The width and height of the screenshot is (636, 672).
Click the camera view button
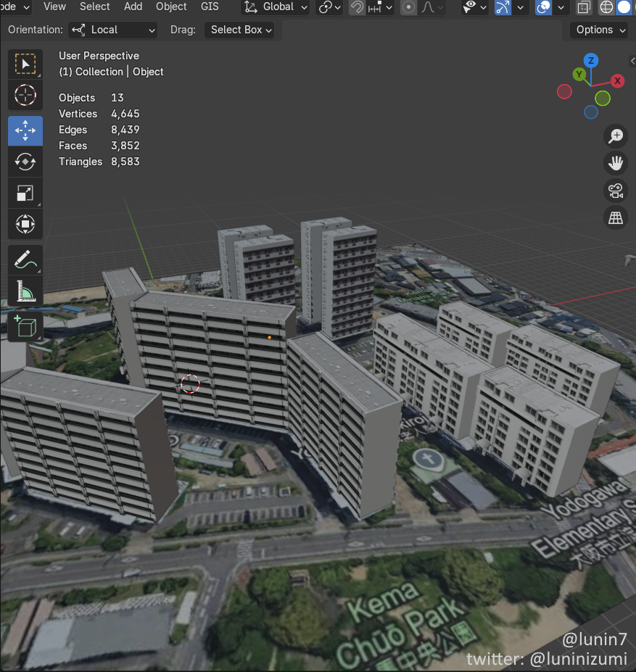pos(616,191)
